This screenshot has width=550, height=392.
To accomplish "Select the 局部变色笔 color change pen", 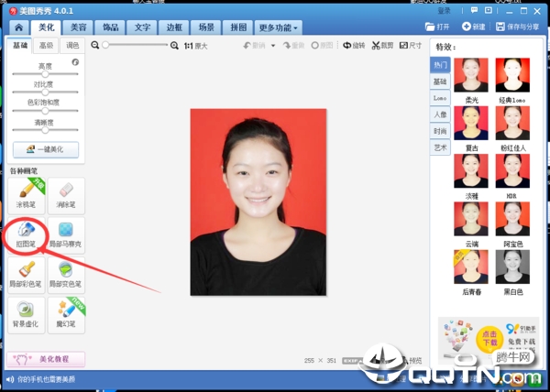I will click(66, 273).
